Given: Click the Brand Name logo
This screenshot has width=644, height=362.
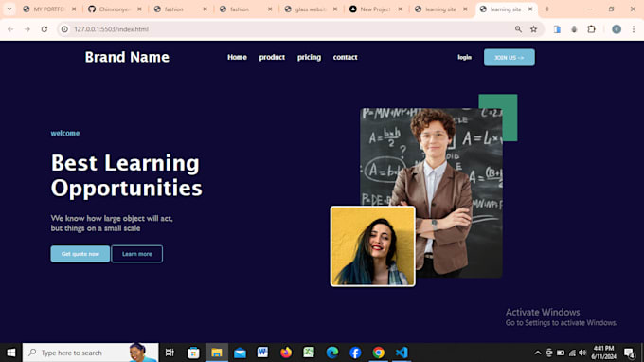Looking at the screenshot, I should click(127, 57).
